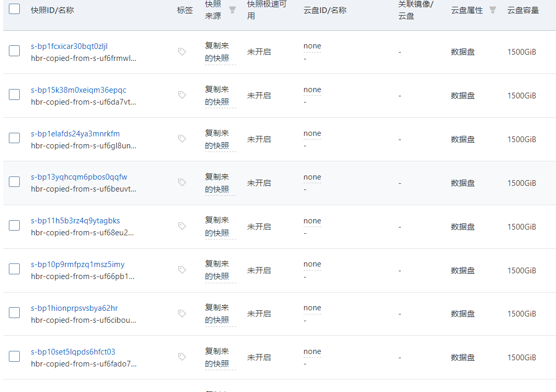
Task: Check the box for s-bp13yqhcqm6pbos0qqfw
Action: 14,182
